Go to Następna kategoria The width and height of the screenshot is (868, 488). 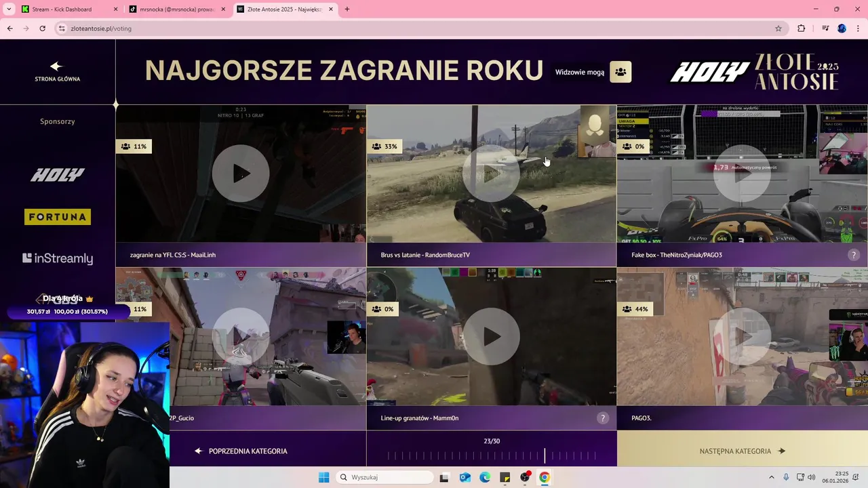point(742,451)
